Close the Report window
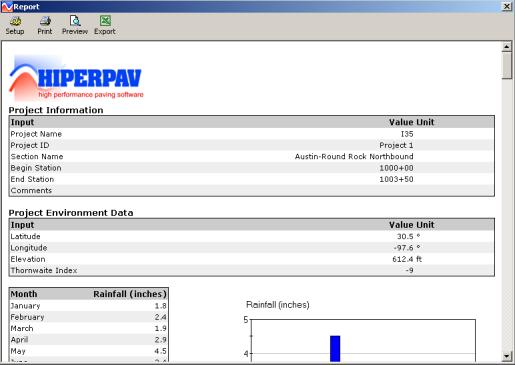The height and width of the screenshot is (365, 515). (507, 6)
